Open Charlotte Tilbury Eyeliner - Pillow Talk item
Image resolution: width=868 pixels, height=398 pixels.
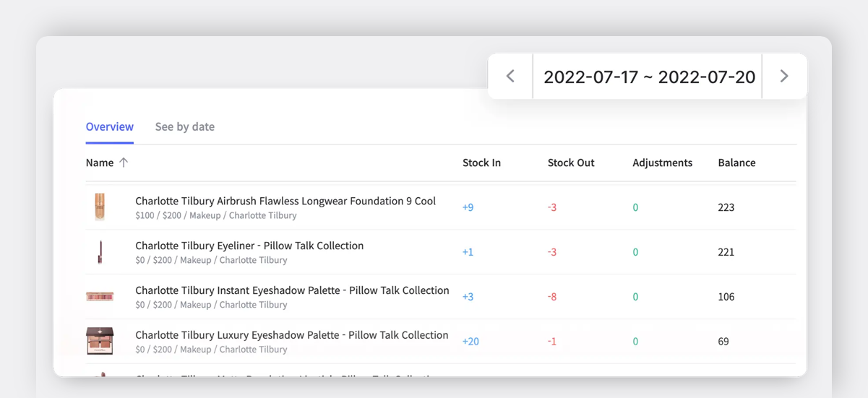(249, 246)
